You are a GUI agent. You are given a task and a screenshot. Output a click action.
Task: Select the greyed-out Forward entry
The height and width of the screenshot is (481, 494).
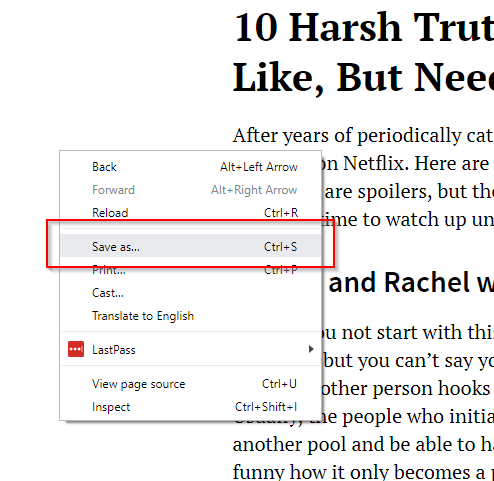(190, 190)
